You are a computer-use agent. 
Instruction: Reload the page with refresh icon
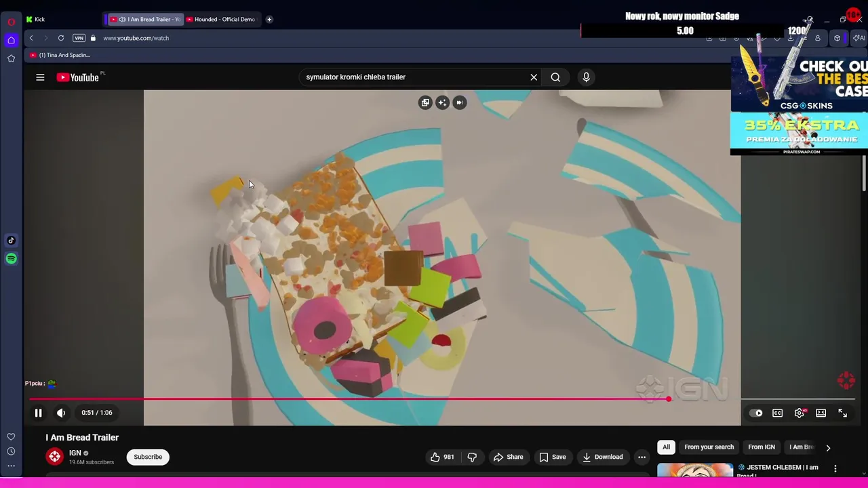[x=61, y=39]
